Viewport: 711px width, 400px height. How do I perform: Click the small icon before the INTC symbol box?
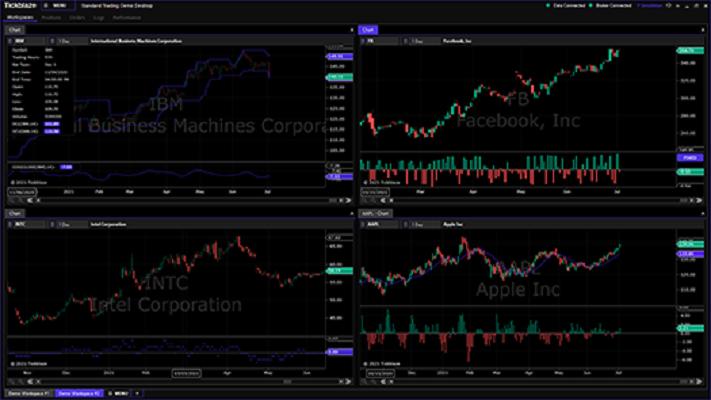click(10, 224)
